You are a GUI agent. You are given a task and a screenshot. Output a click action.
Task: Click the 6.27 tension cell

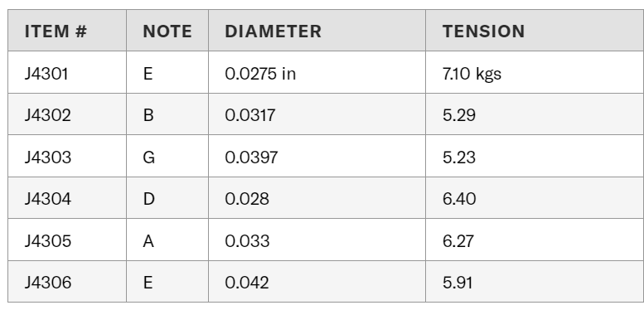tap(535, 240)
